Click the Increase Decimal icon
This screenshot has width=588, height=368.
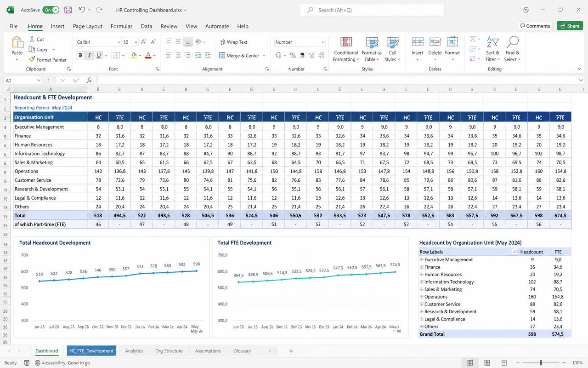point(312,55)
